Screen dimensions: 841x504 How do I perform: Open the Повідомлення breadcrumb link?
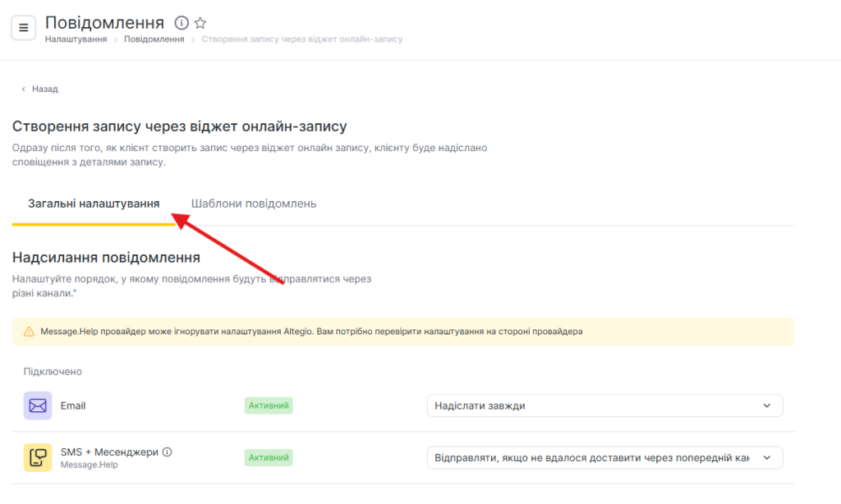154,39
